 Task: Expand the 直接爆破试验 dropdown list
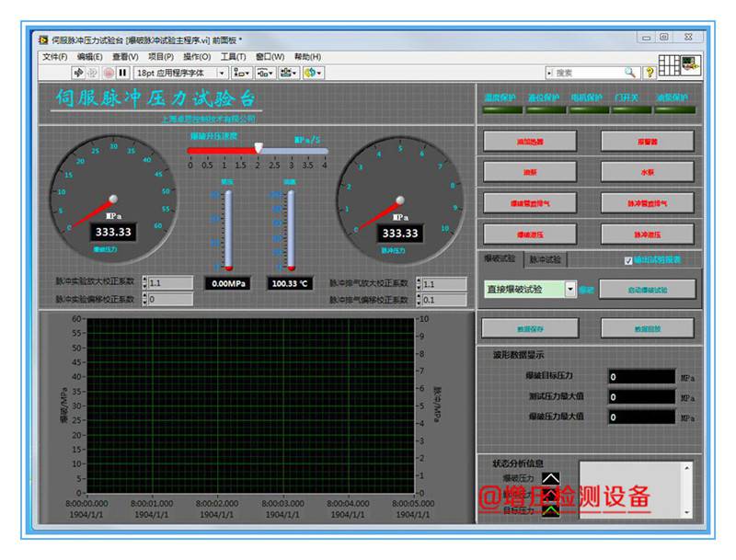coord(570,289)
